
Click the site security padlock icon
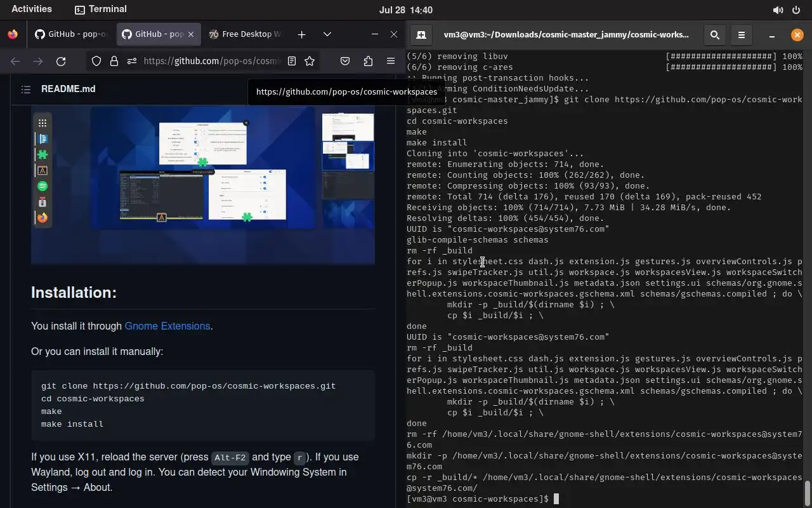tap(114, 61)
